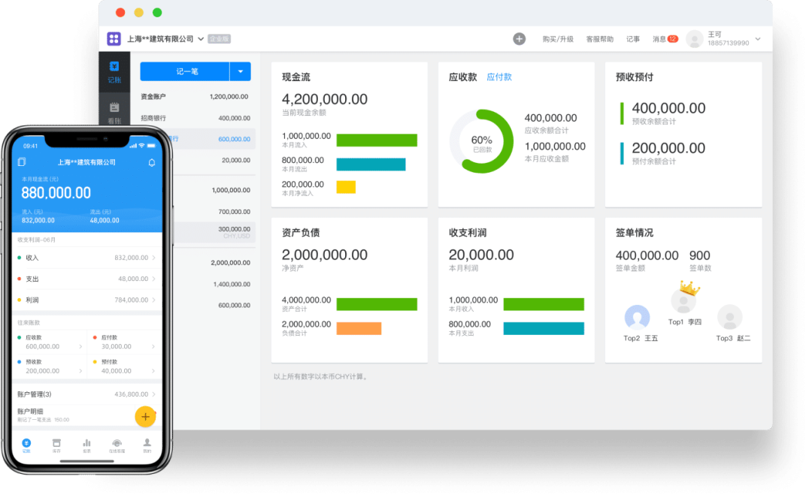Click the gray plus circle icon in header

519,39
